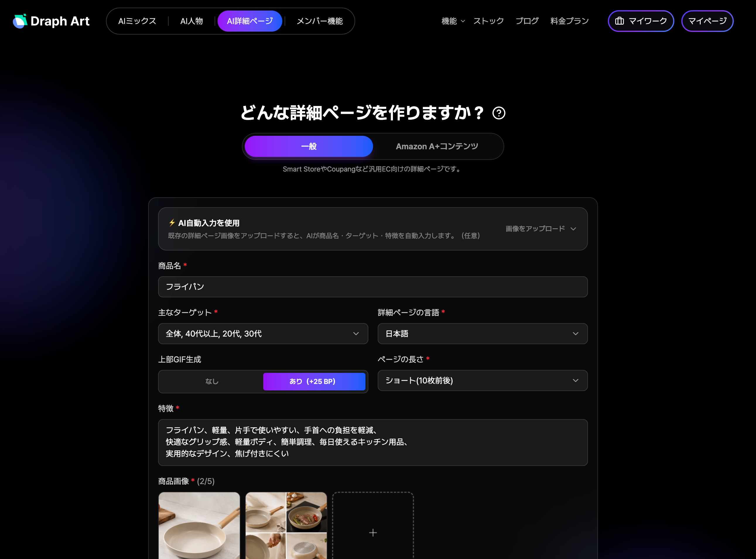Screen dimensions: 756x559
Task: Open the AI人物 tab
Action: pyautogui.click(x=191, y=21)
